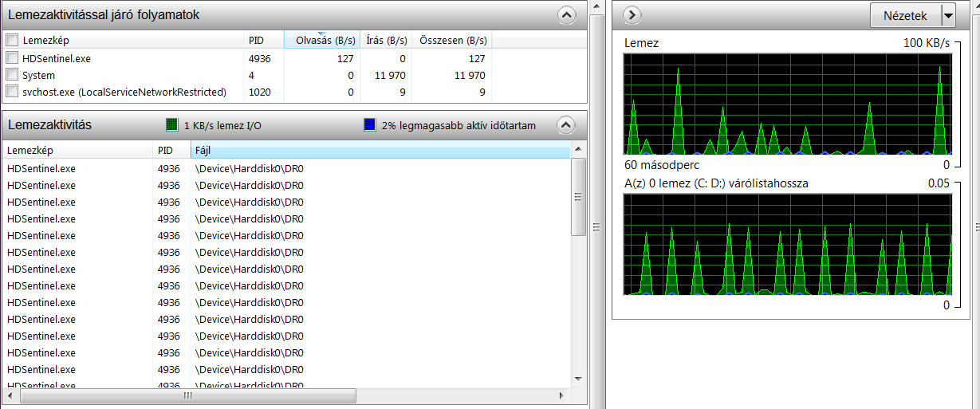The image size is (980, 409).
Task: Select the HDSentinel.exe row in the processes table
Action: point(294,57)
